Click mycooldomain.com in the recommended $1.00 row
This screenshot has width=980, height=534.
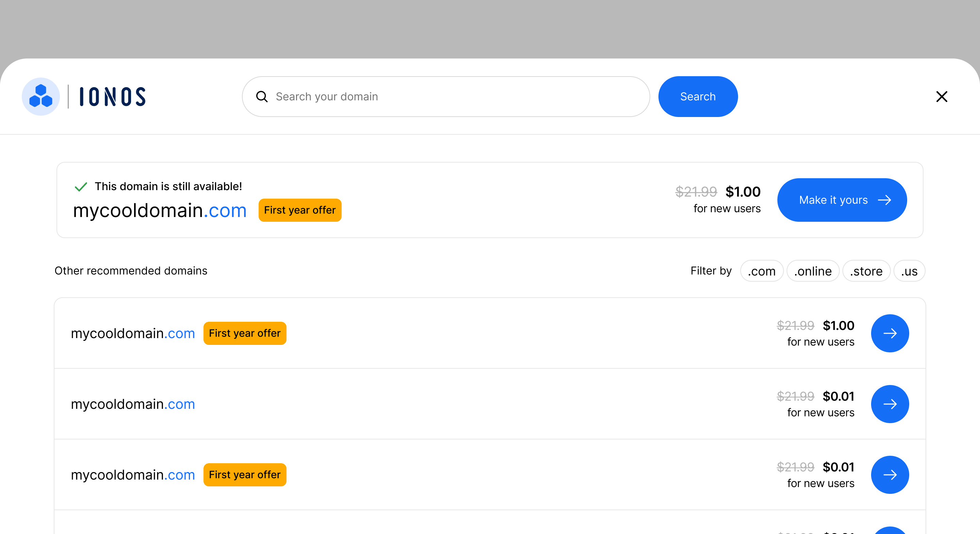[133, 333]
